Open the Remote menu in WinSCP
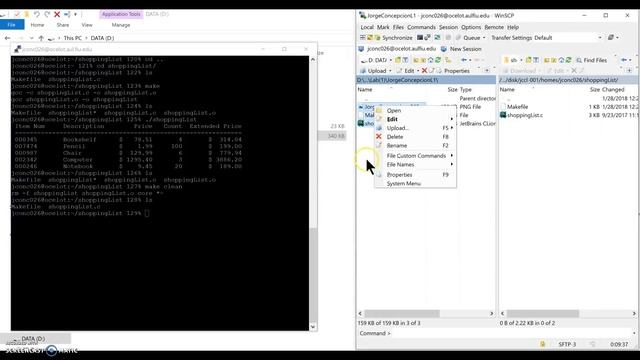 pos(494,27)
